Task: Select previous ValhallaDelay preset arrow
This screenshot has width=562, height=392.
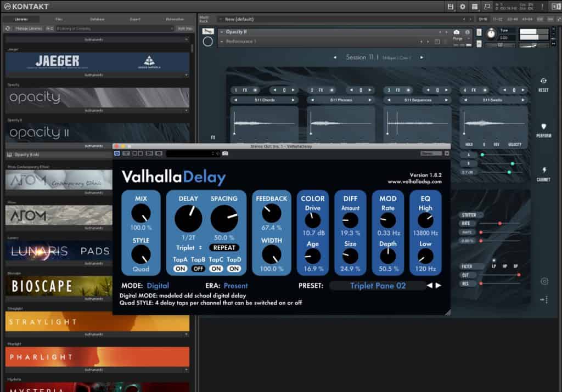Action: (429, 285)
